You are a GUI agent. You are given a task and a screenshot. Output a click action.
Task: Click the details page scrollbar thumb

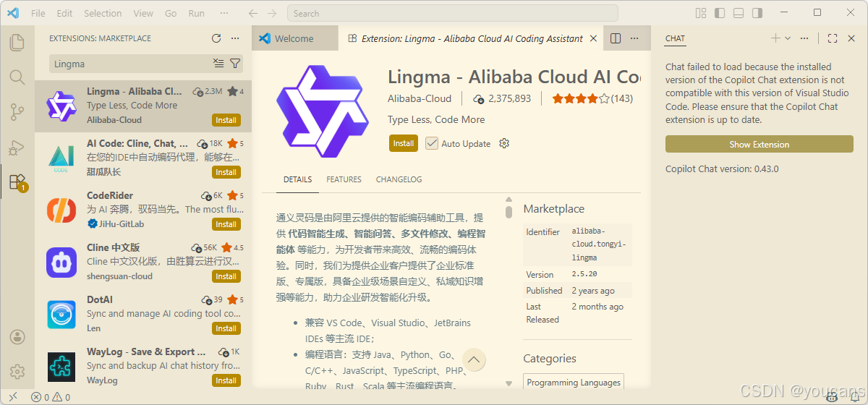pyautogui.click(x=509, y=212)
